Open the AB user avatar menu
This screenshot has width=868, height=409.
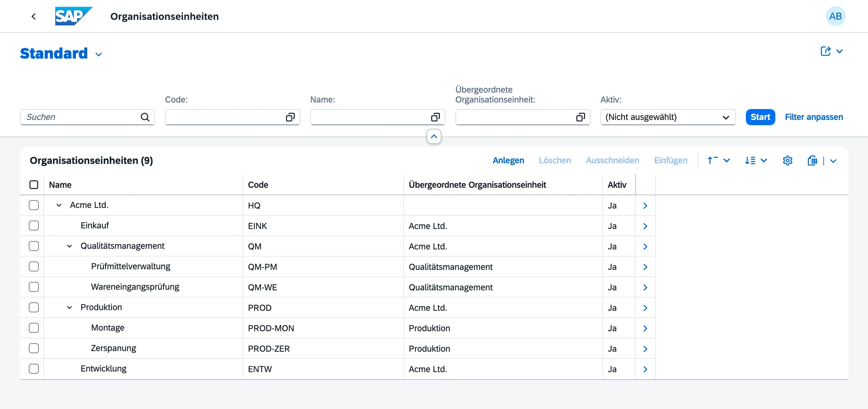pos(835,16)
